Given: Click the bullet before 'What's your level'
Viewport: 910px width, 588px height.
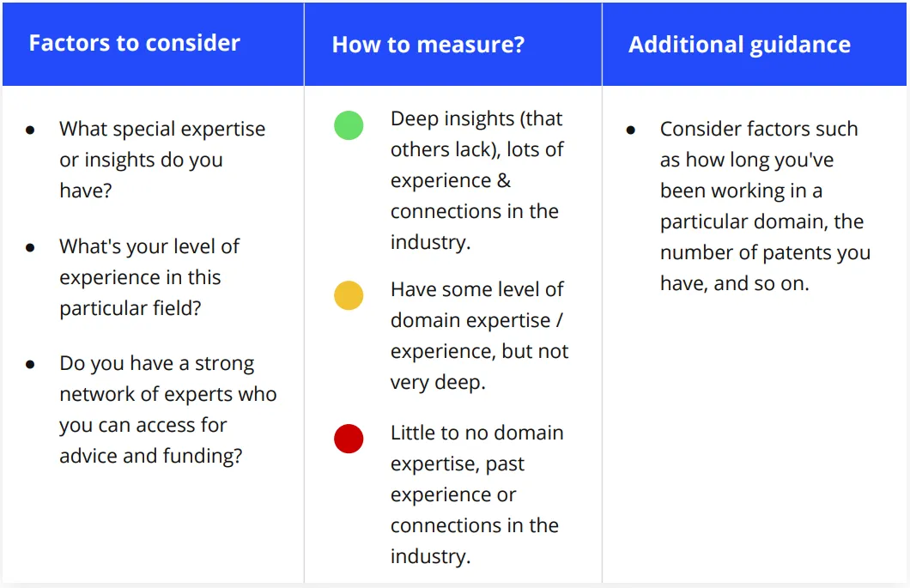Looking at the screenshot, I should tap(30, 248).
